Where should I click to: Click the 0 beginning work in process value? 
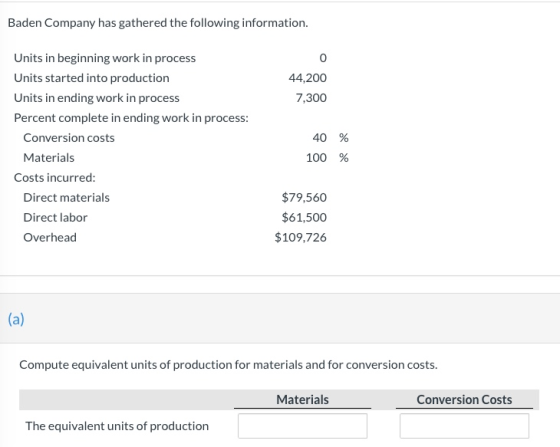click(x=323, y=58)
